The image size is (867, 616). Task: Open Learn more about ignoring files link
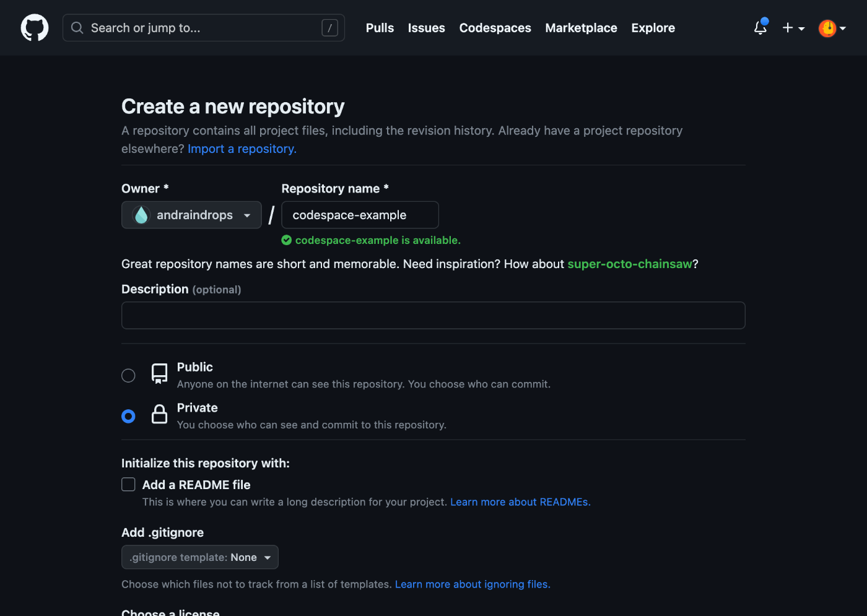[473, 584]
